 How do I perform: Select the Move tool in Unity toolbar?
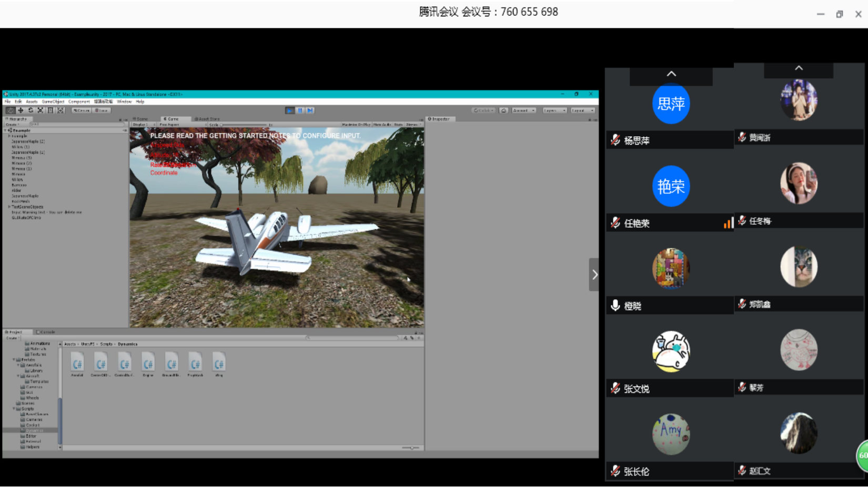click(21, 110)
